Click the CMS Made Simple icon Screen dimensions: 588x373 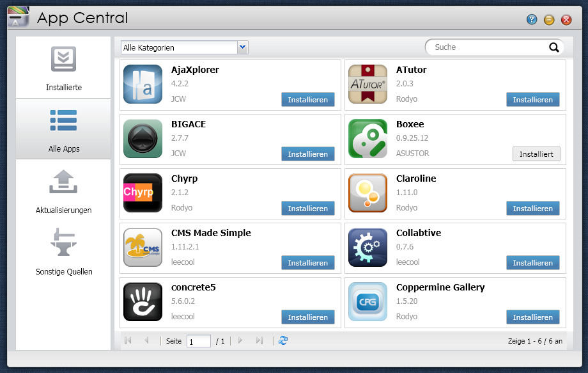143,248
